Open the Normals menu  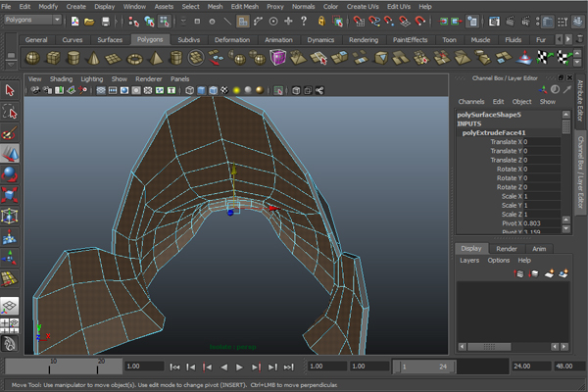pos(303,7)
